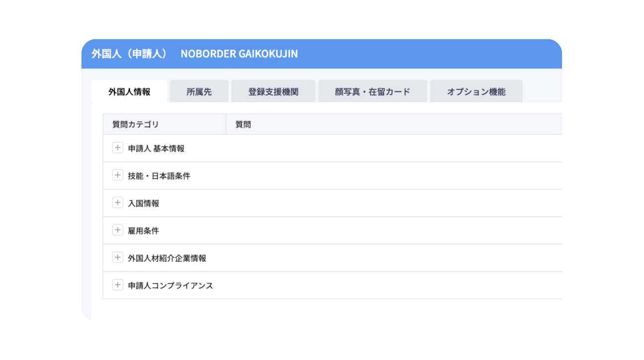Click the 入国情報 category text
Screen dimensions: 644x360
144,203
